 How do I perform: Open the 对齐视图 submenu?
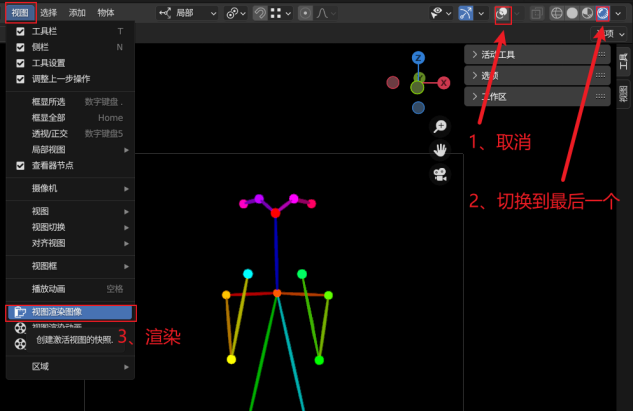[x=70, y=243]
